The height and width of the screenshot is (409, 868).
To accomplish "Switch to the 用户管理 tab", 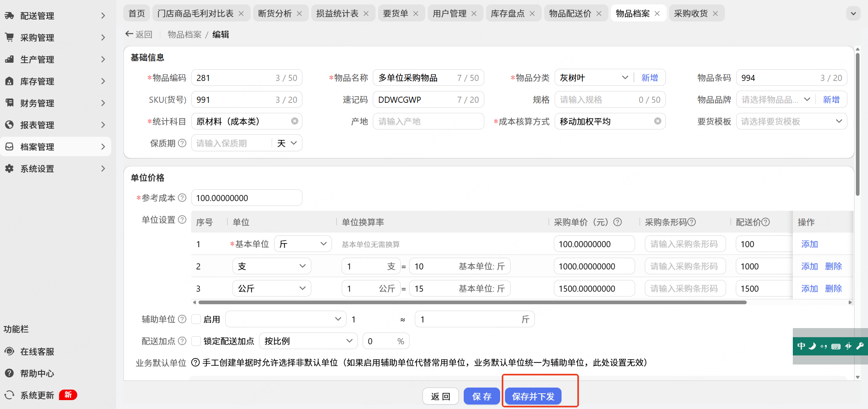I will [x=450, y=14].
